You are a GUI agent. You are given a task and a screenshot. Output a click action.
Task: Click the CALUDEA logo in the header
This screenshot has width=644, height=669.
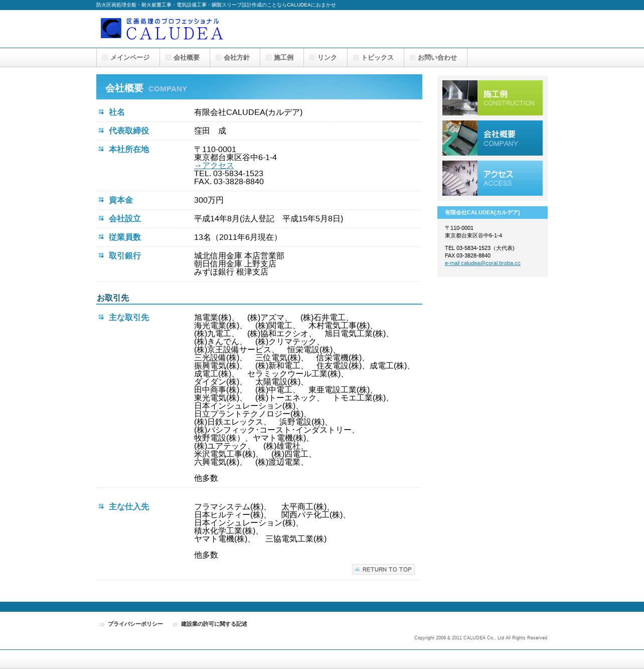pos(162,29)
